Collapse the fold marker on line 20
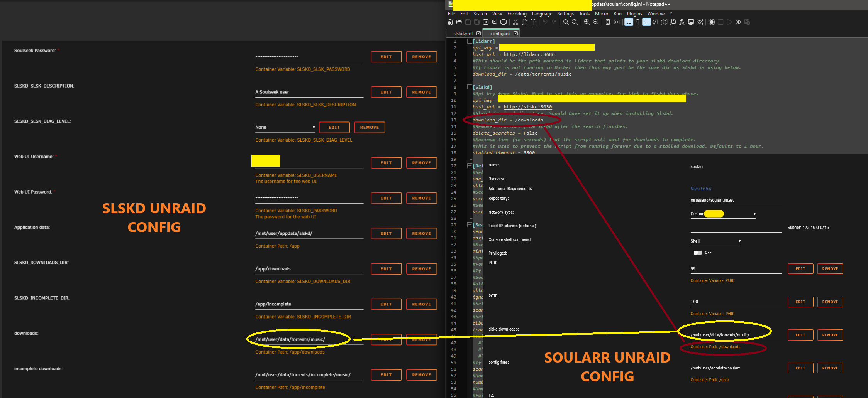The width and height of the screenshot is (868, 398). 470,166
